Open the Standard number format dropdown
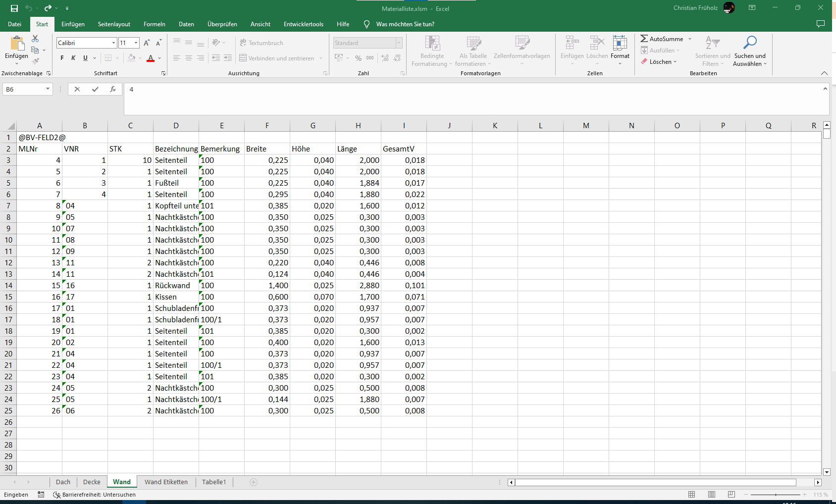The height and width of the screenshot is (504, 836). pos(398,43)
